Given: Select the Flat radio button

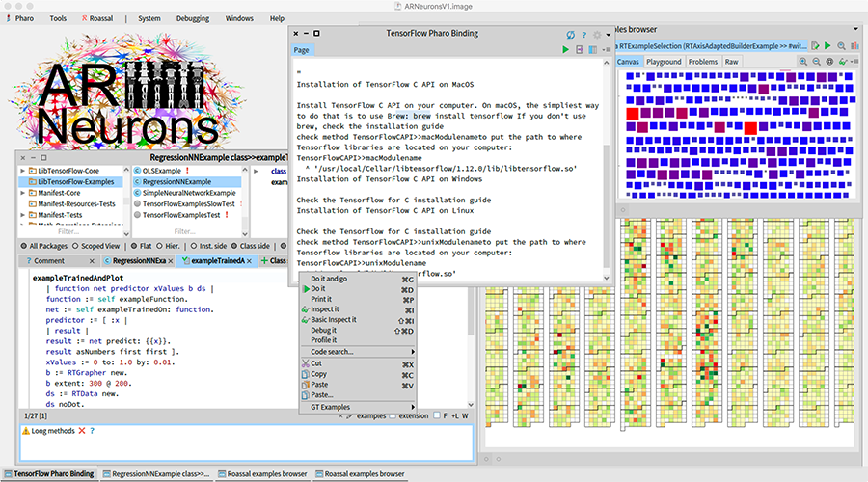Looking at the screenshot, I should click(134, 246).
